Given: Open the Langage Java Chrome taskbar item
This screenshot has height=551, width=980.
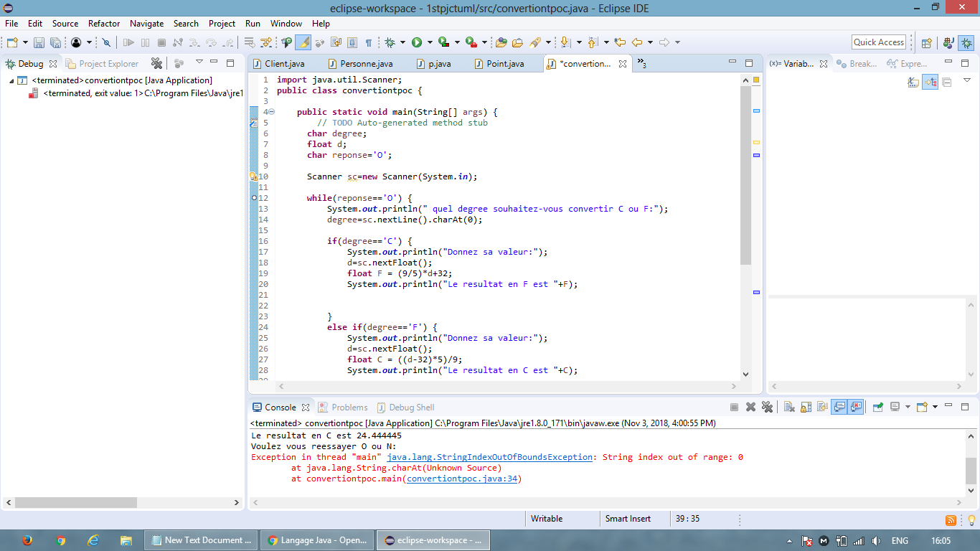Looking at the screenshot, I should [x=317, y=540].
